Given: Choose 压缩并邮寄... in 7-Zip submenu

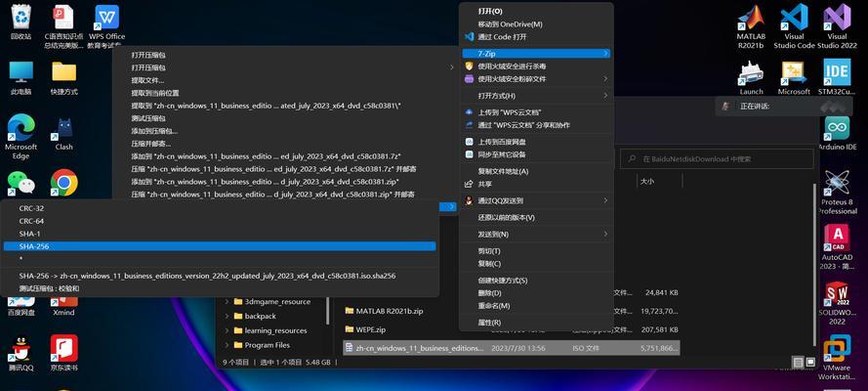Looking at the screenshot, I should [285, 144].
